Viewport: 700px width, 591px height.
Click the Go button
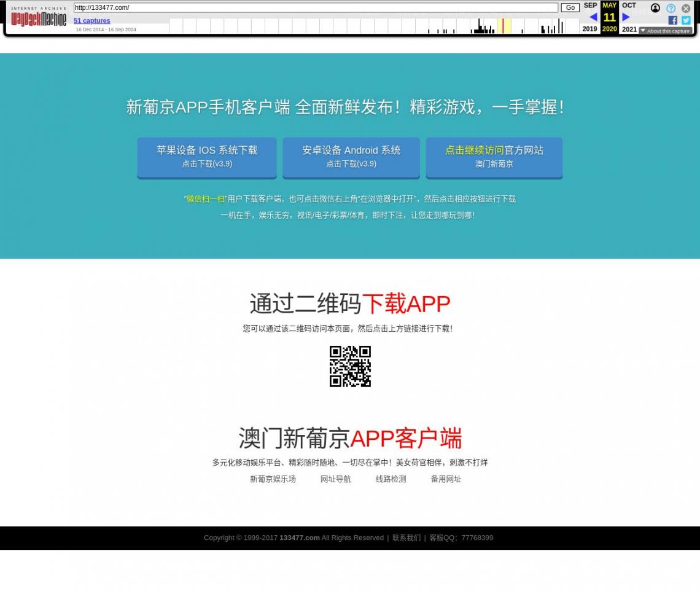tap(570, 7)
